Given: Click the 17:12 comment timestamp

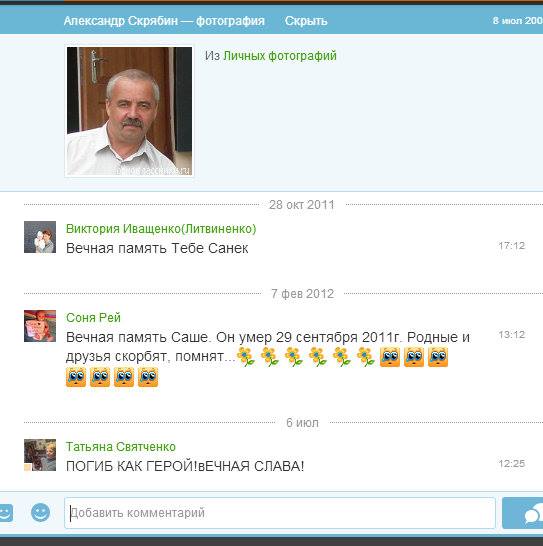Looking at the screenshot, I should click(511, 246).
